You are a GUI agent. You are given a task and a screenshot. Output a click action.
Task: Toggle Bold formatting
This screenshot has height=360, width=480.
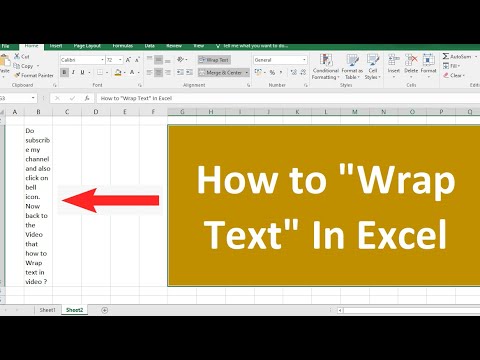pyautogui.click(x=64, y=72)
